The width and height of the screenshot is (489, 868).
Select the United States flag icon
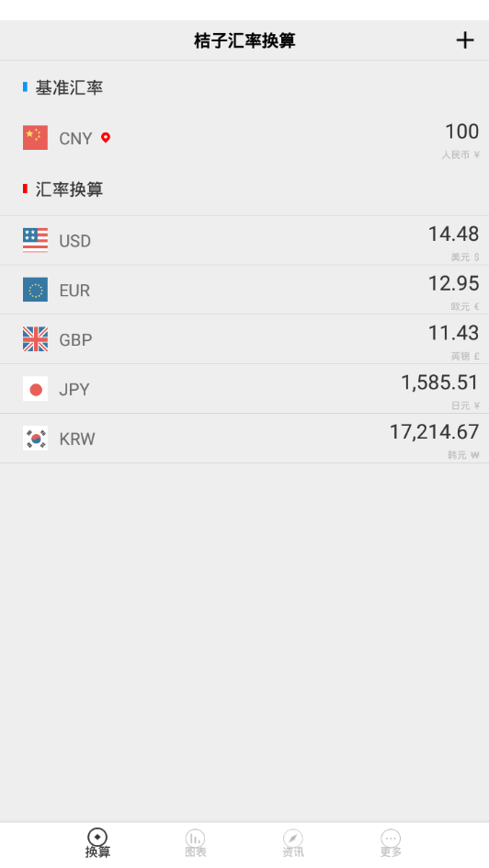36,240
